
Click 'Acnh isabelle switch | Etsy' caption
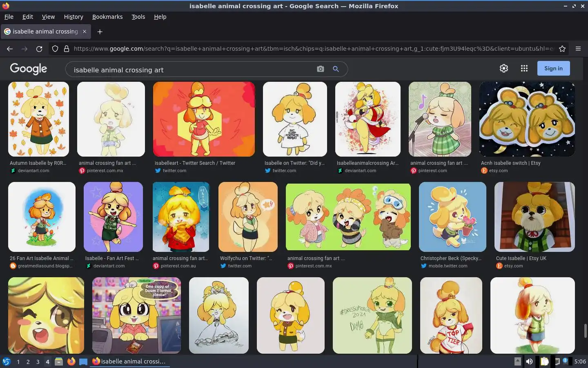click(x=511, y=163)
